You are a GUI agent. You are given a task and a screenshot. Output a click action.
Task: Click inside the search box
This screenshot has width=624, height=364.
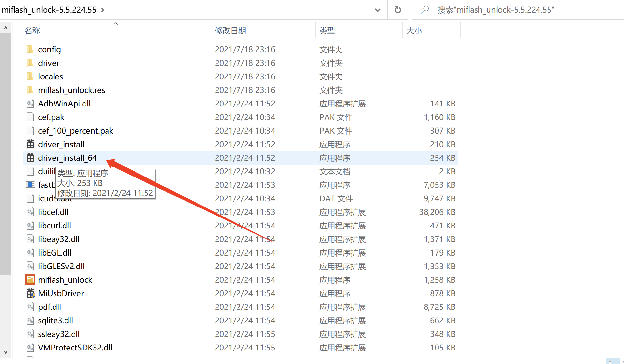point(516,10)
